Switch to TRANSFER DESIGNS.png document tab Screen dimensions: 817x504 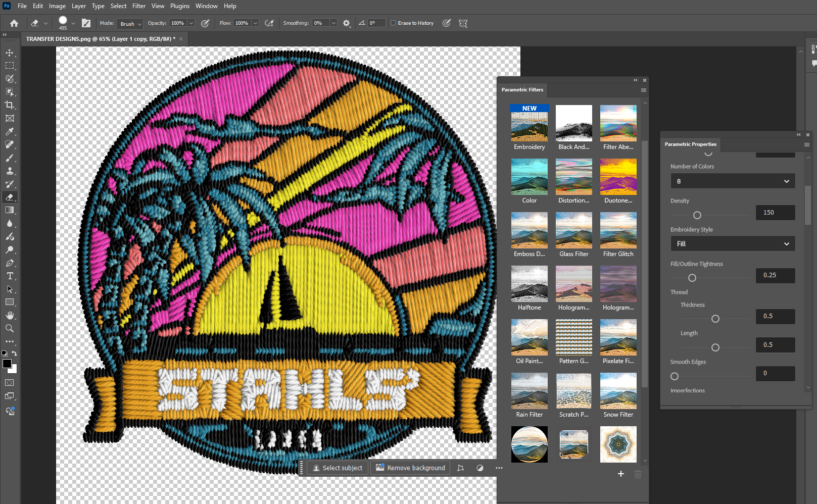101,39
